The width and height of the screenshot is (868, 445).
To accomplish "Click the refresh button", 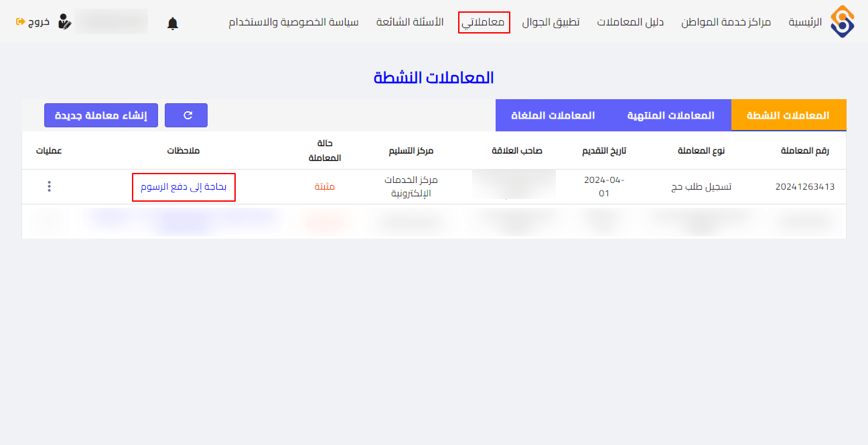I will coord(186,115).
